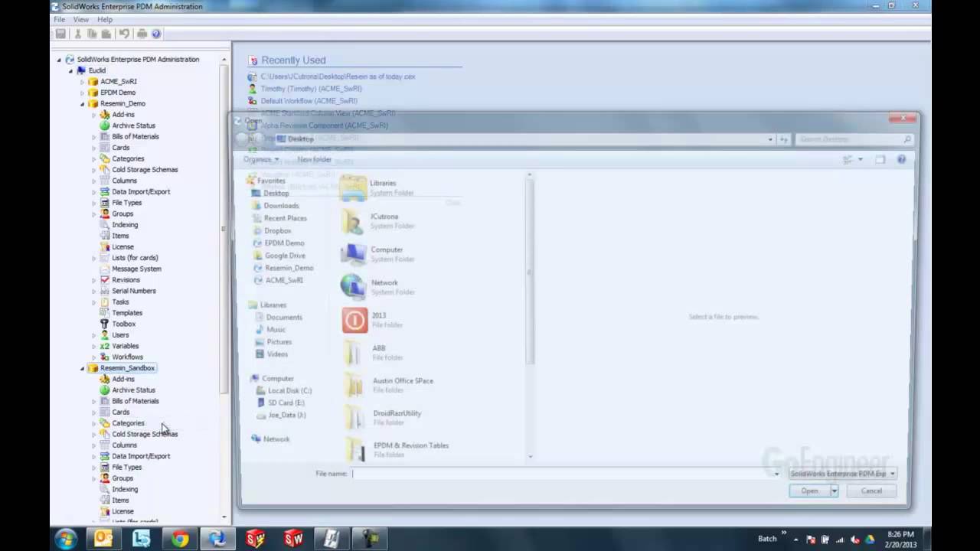
Task: Select Templates node under Resemin_Demo
Action: [127, 313]
